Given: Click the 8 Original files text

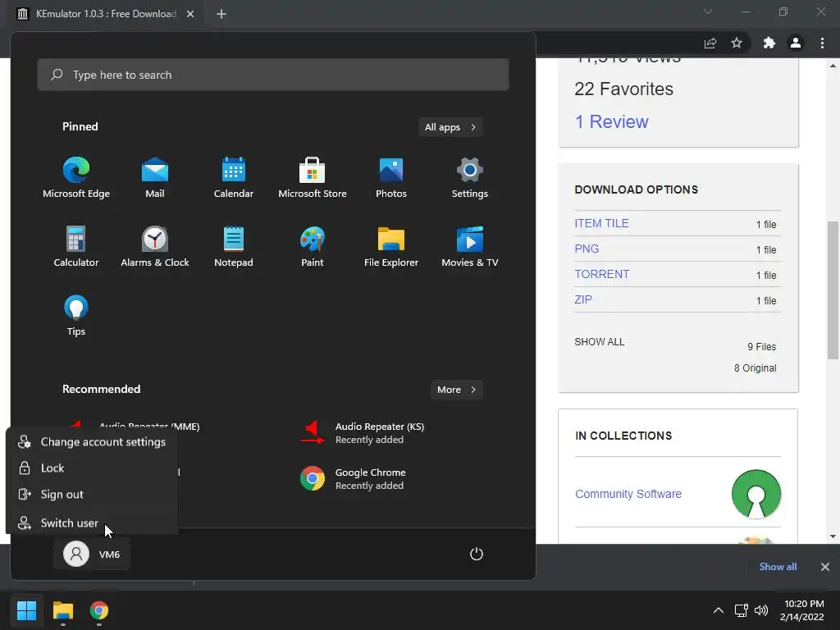Looking at the screenshot, I should tap(755, 368).
